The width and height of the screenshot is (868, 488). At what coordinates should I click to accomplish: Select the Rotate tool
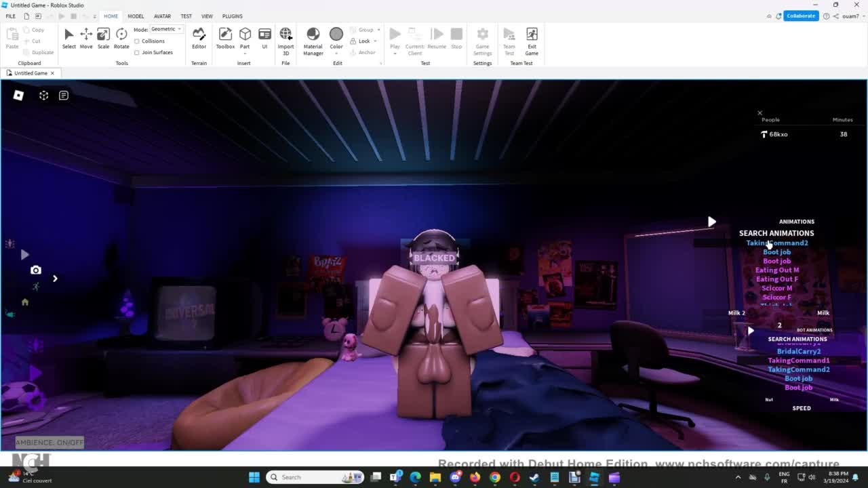[121, 38]
